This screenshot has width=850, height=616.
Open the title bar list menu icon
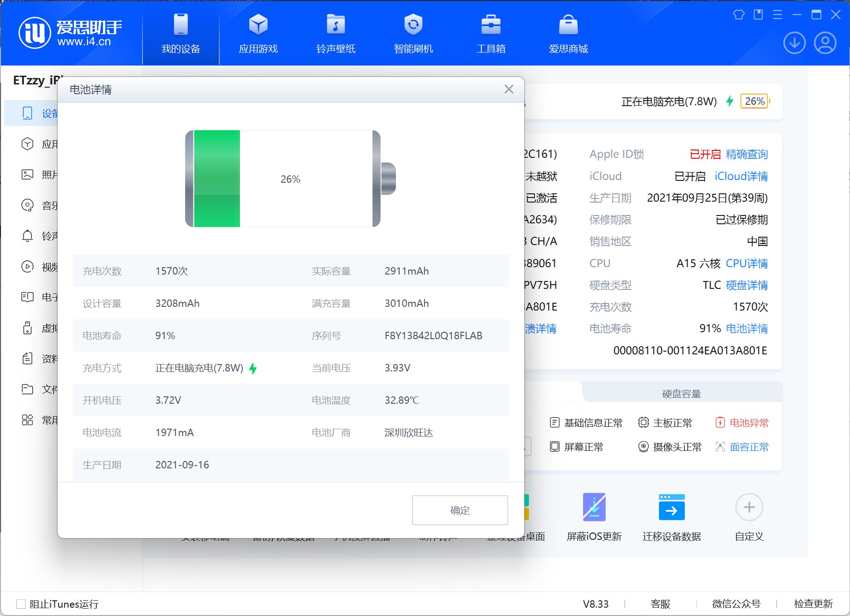coord(778,15)
